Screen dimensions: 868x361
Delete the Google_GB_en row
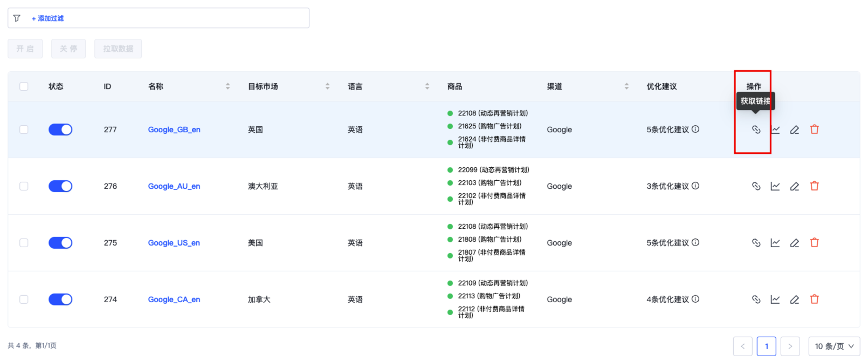814,130
